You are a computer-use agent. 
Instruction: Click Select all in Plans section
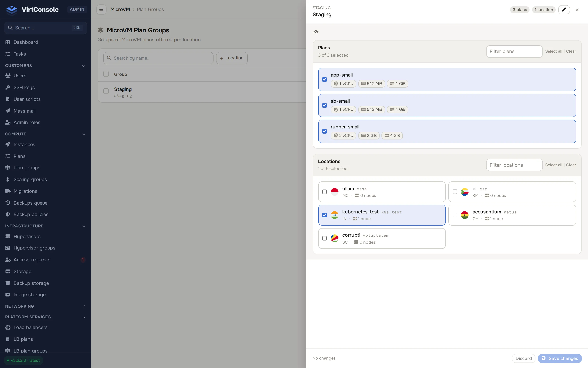coord(553,51)
